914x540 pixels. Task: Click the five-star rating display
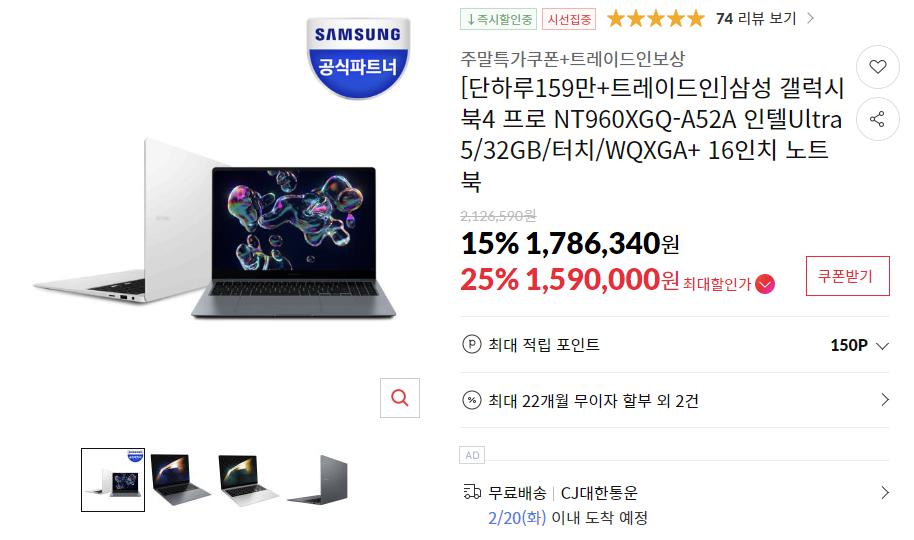pos(656,19)
